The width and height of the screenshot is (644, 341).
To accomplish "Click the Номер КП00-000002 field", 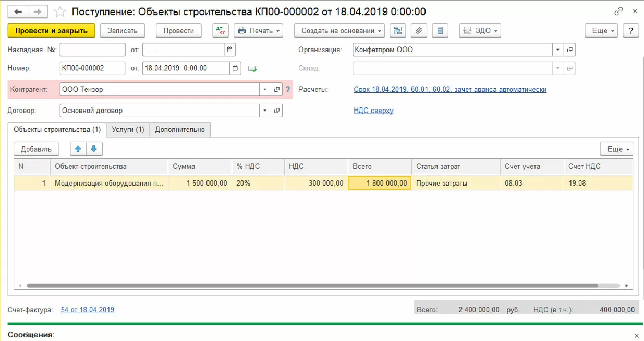I will click(x=93, y=68).
